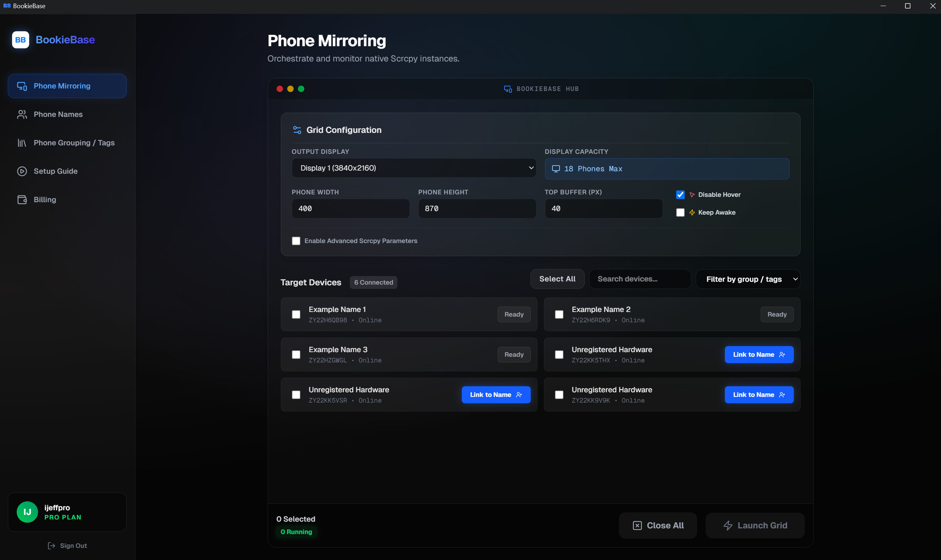Click the Launch Grid lightning icon

tap(728, 526)
